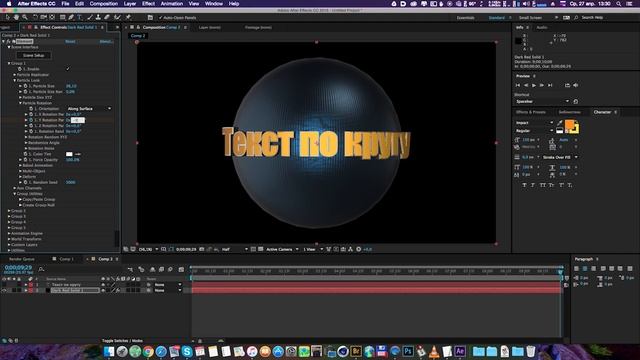Mute audio in Preview panel
Image resolution: width=640 pixels, height=360 pixels.
576,85
